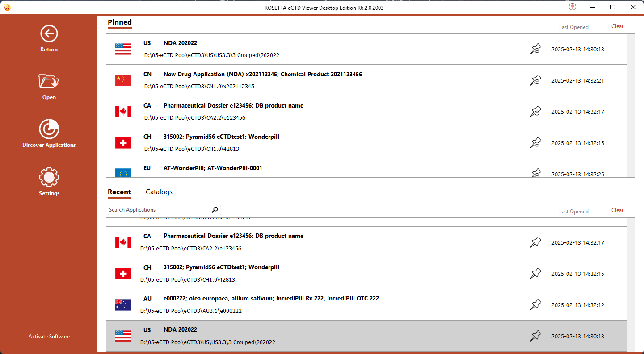
Task: Unpin the pinned US NDA 202022 entry
Action: 535,50
